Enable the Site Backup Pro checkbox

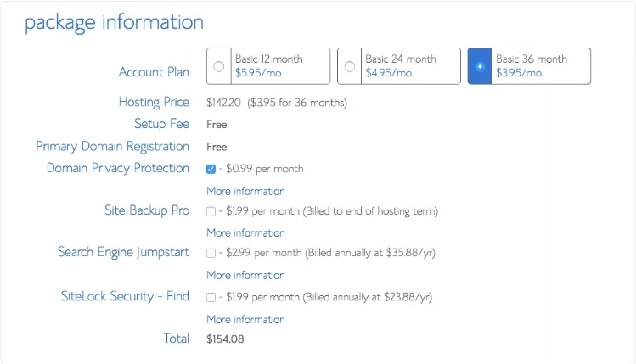point(211,211)
